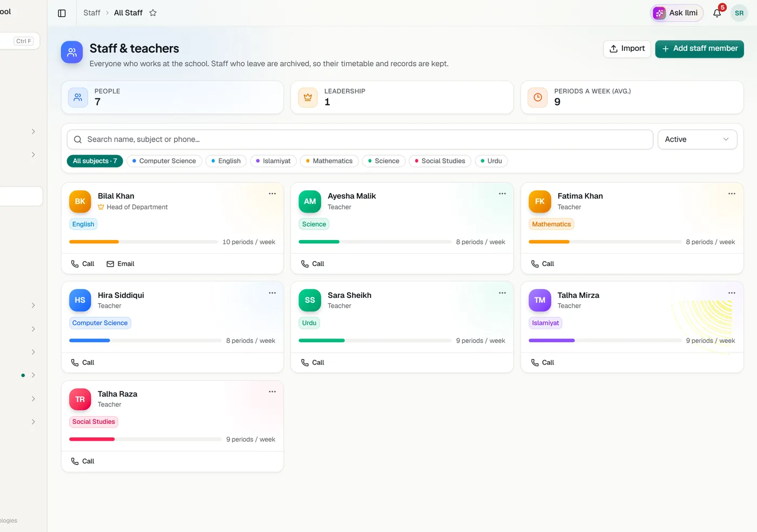Screen dimensions: 757x532
Task: Filter staff by Urdu chip
Action: [x=492, y=161]
